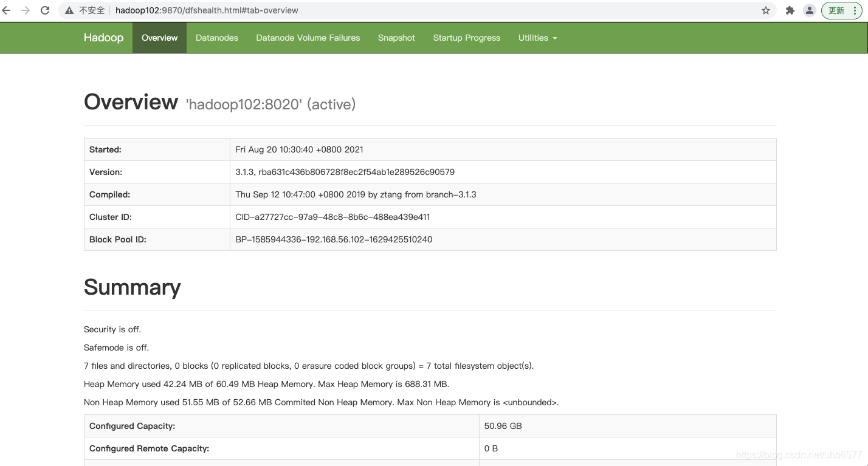This screenshot has width=868, height=466.
Task: Click the '50.96 GB' capacity value
Action: click(503, 426)
